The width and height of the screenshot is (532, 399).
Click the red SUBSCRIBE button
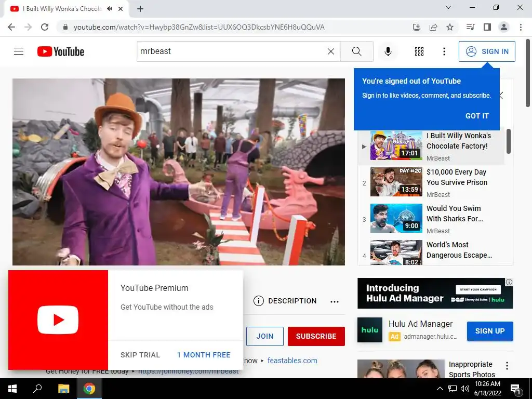tap(316, 336)
